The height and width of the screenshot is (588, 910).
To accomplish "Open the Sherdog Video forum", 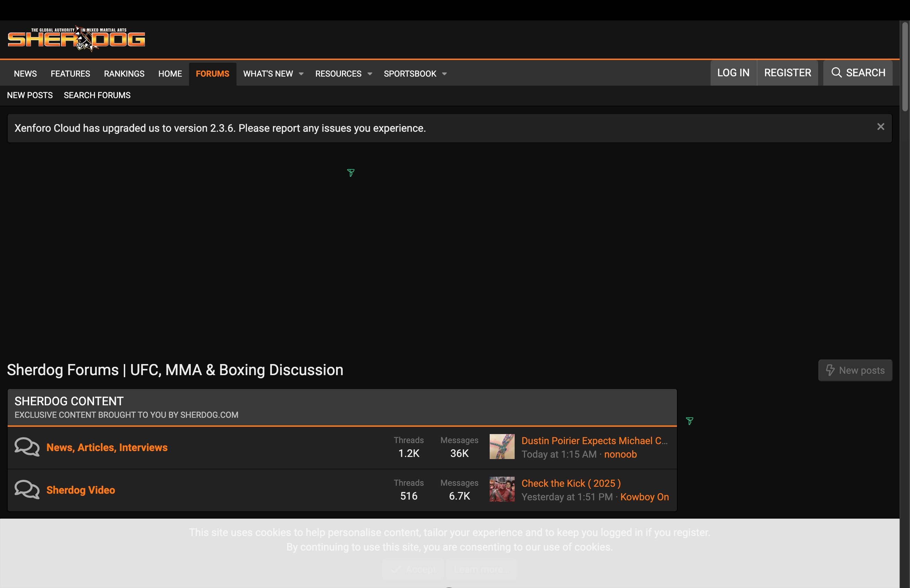I will point(80,490).
